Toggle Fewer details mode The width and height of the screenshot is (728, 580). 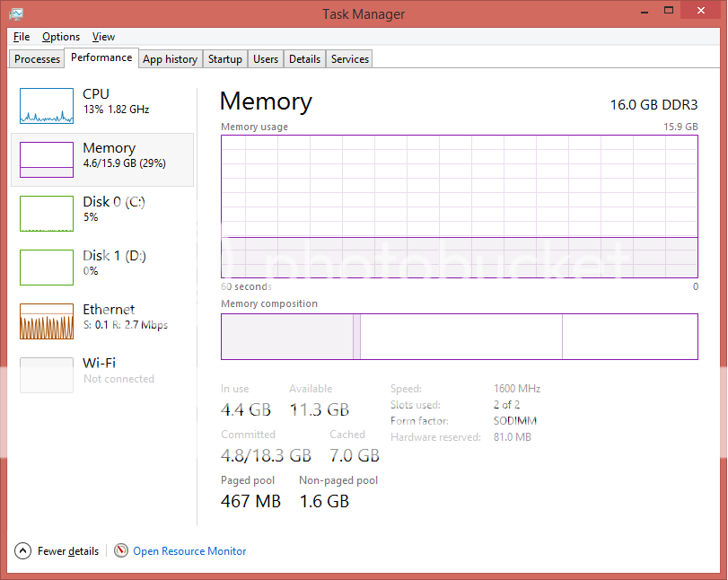coord(66,550)
